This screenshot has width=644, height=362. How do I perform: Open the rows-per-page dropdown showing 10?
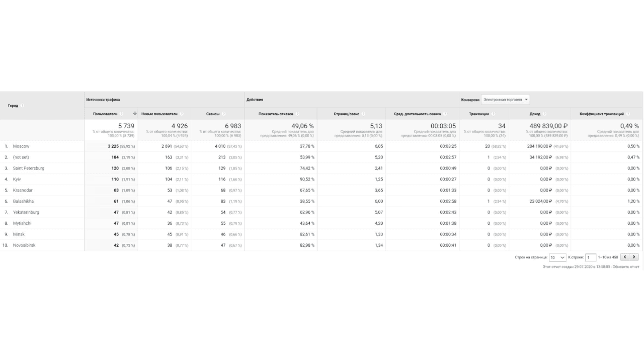tap(557, 257)
